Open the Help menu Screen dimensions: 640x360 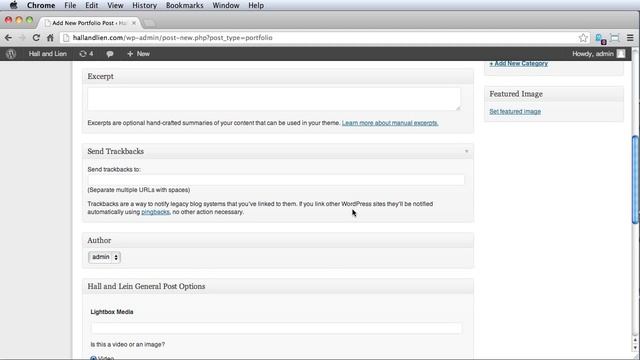coord(256,5)
